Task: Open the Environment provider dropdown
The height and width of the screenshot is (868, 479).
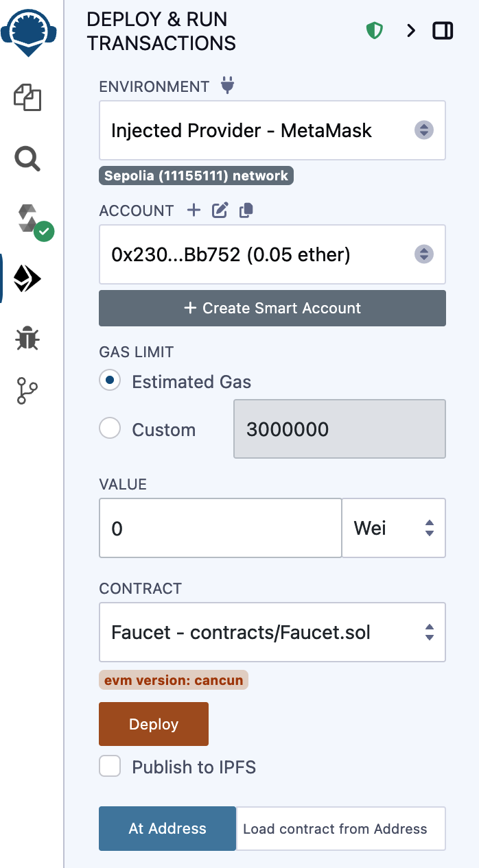Action: (272, 130)
